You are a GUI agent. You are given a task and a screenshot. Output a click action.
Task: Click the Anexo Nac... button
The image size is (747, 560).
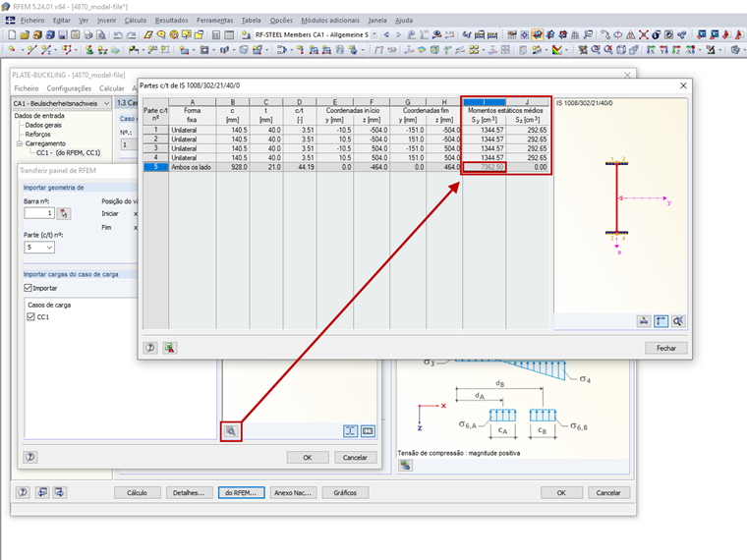coord(293,492)
